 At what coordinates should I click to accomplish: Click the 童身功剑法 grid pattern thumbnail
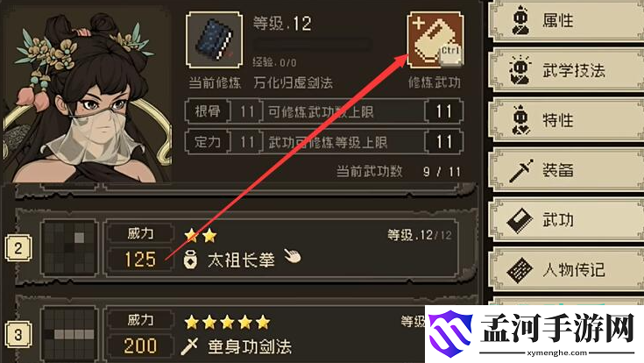(69, 334)
